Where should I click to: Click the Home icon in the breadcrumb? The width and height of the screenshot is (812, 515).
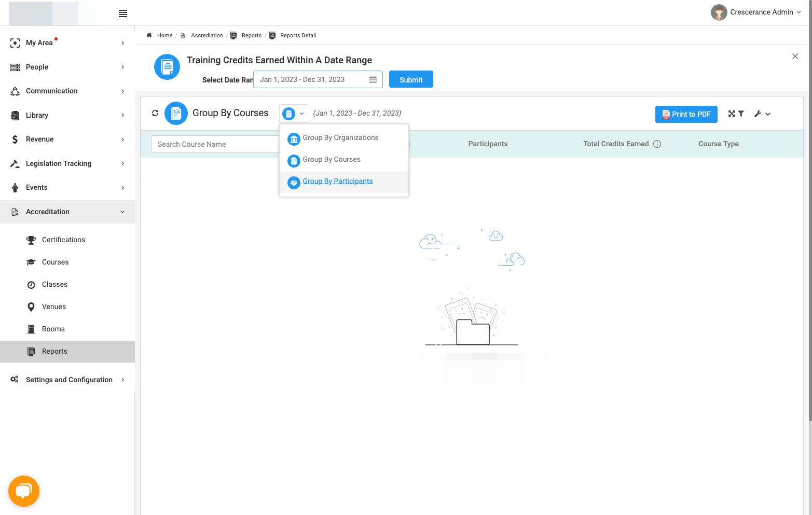click(x=149, y=35)
